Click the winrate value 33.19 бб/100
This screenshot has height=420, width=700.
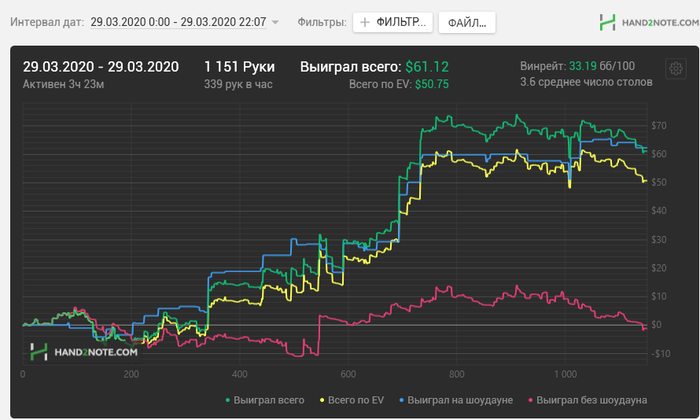pyautogui.click(x=602, y=66)
